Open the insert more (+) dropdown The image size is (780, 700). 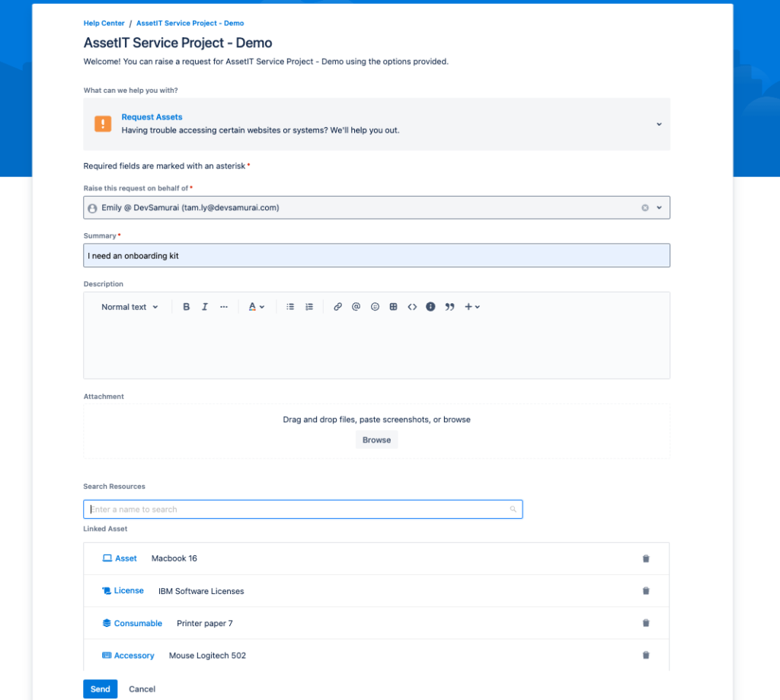pos(472,307)
